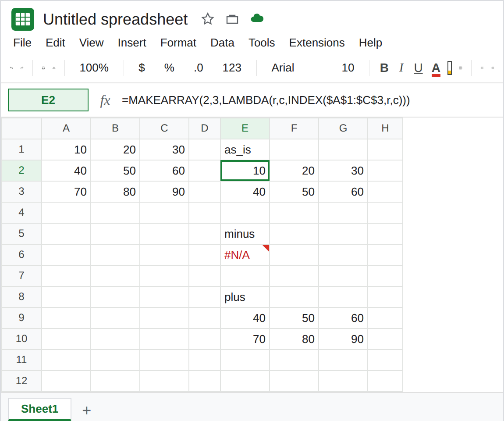Select the 'as_is' cell
Screen dimensions: 504x421
[245, 150]
